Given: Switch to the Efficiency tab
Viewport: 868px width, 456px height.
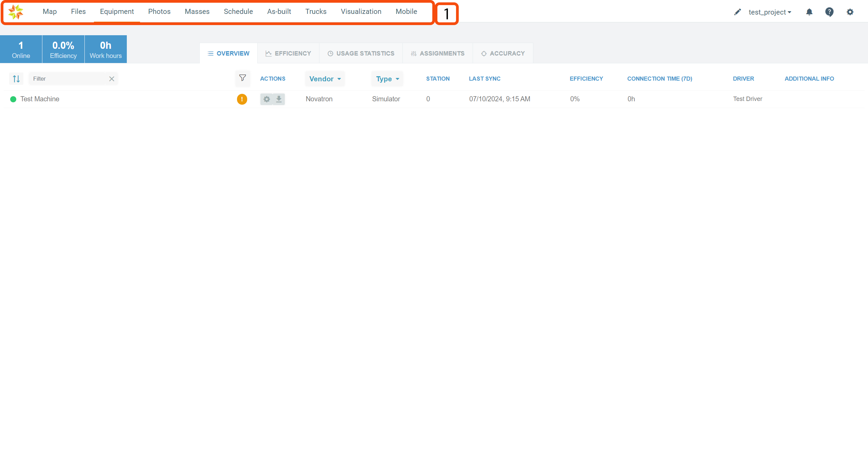Looking at the screenshot, I should click(288, 54).
